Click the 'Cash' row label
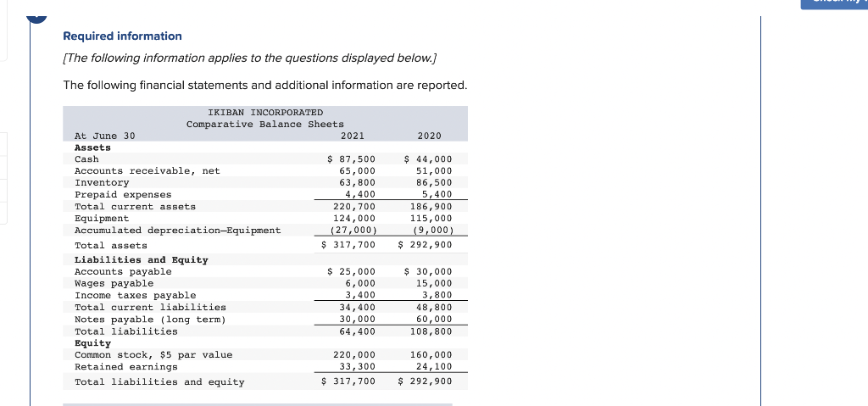This screenshot has width=868, height=406. pyautogui.click(x=86, y=159)
